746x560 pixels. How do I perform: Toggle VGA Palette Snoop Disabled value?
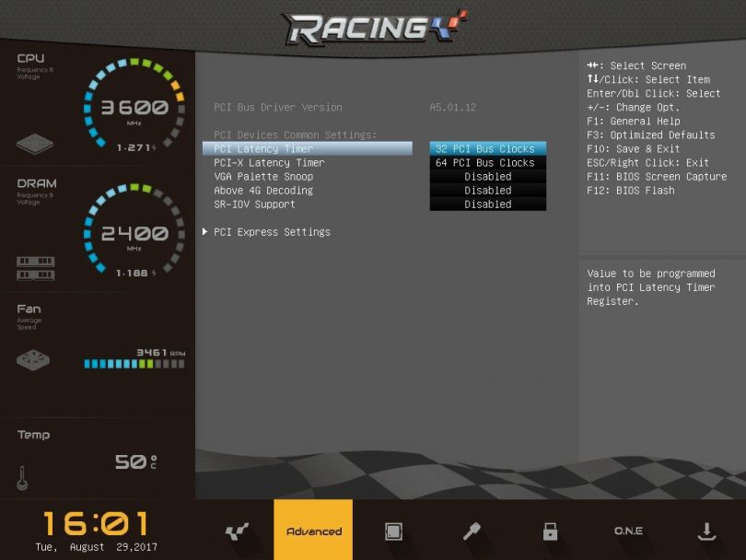tap(487, 177)
